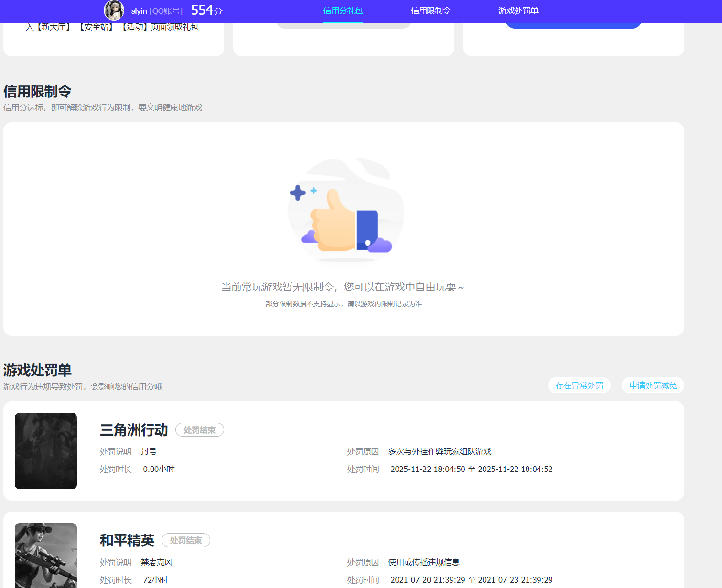This screenshot has width=722, height=588.
Task: Click the 申请处罚减免 button
Action: [652, 385]
